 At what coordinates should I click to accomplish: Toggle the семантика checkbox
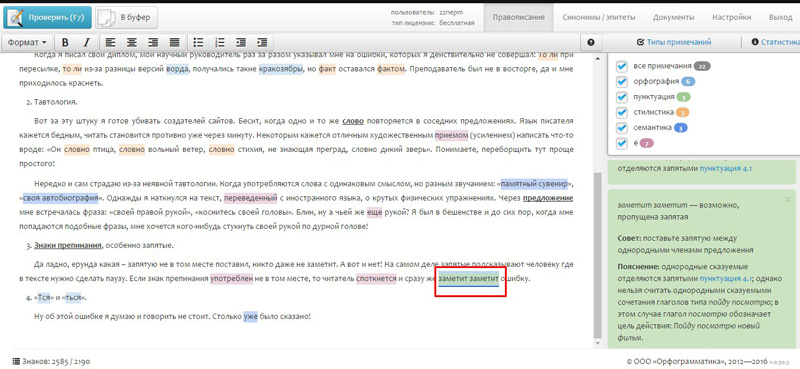tap(621, 128)
